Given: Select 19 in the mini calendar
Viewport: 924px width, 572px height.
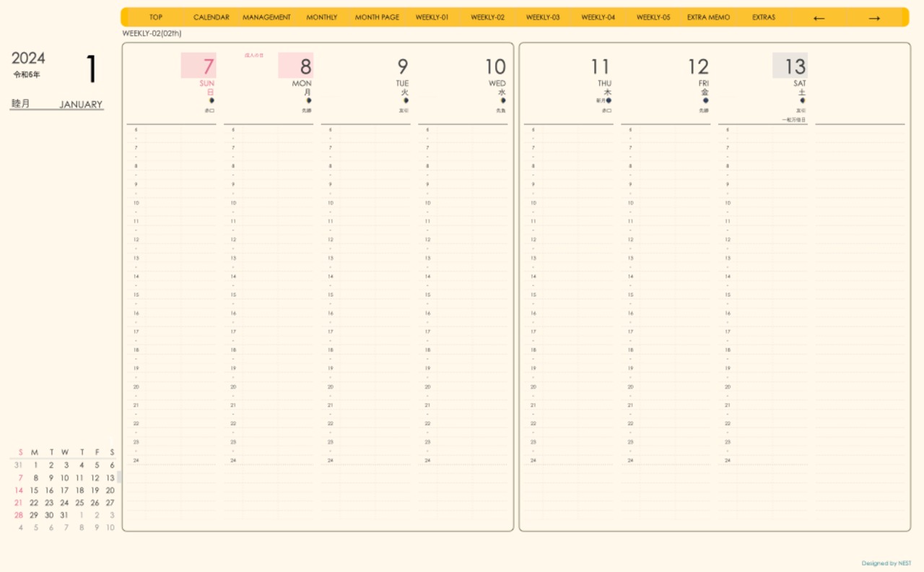Looking at the screenshot, I should click(x=95, y=490).
